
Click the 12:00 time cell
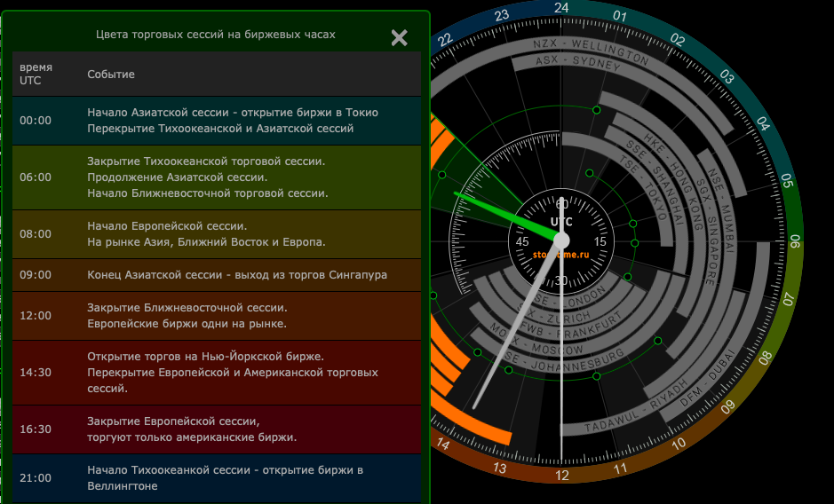[x=36, y=316]
